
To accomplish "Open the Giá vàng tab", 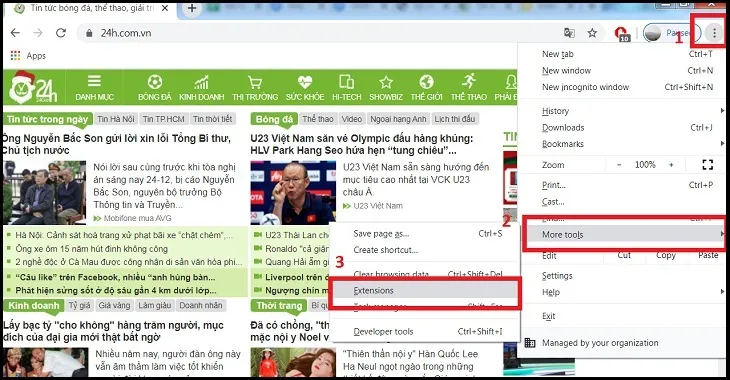I will coord(114,305).
